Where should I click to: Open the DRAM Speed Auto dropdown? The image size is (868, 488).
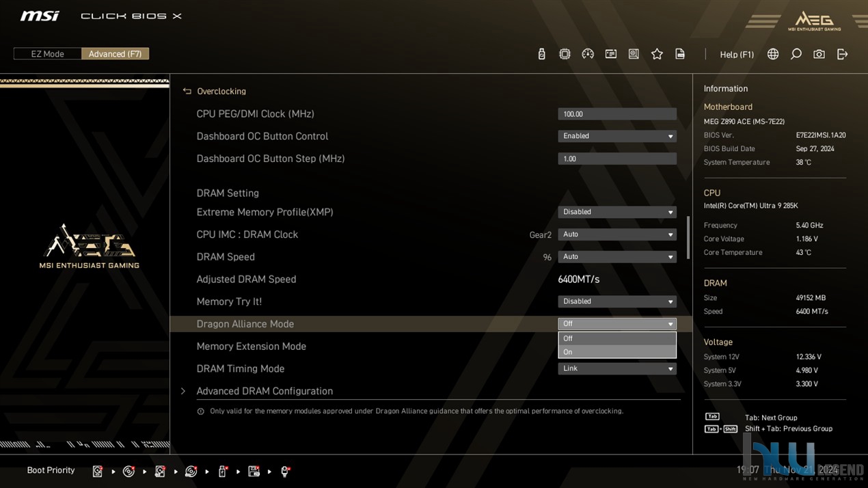[x=617, y=257]
